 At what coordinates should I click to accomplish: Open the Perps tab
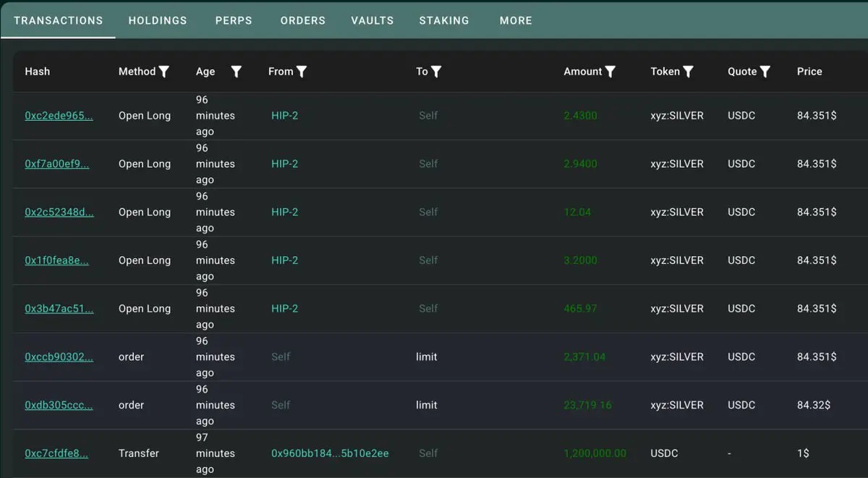click(234, 20)
